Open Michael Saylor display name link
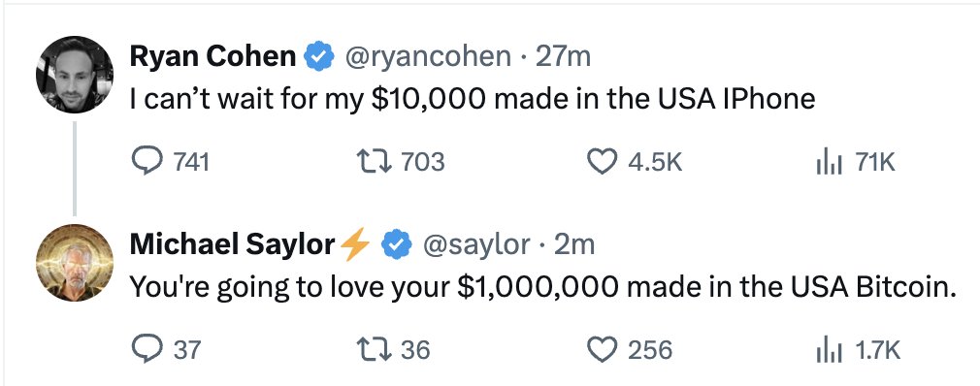Image resolution: width=980 pixels, height=386 pixels. click(x=232, y=244)
